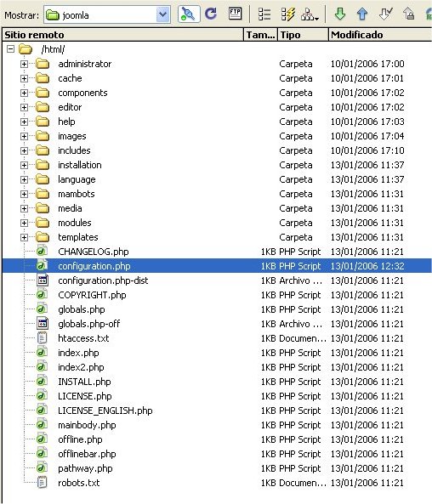Screen dimensions: 432x504
Task: Switch to site files view icon
Action: point(264,14)
